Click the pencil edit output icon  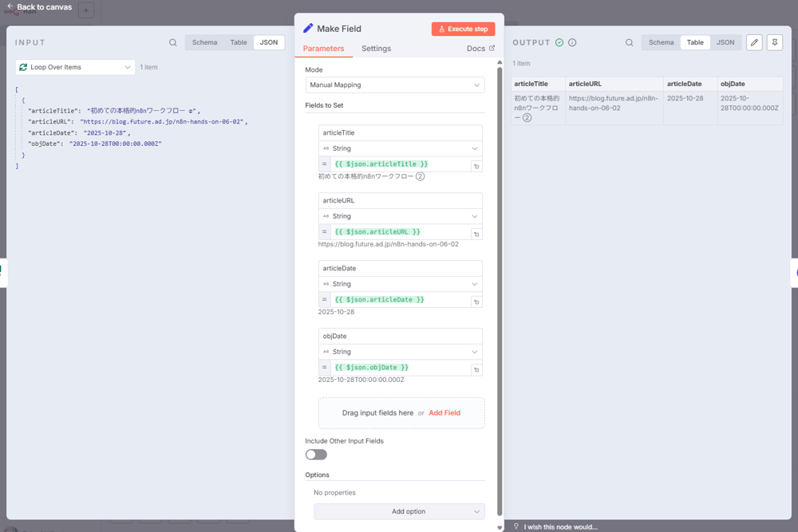coord(754,42)
